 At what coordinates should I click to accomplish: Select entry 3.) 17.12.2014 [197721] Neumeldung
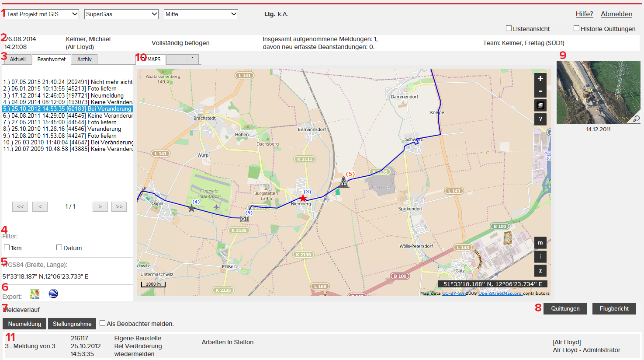(68, 95)
